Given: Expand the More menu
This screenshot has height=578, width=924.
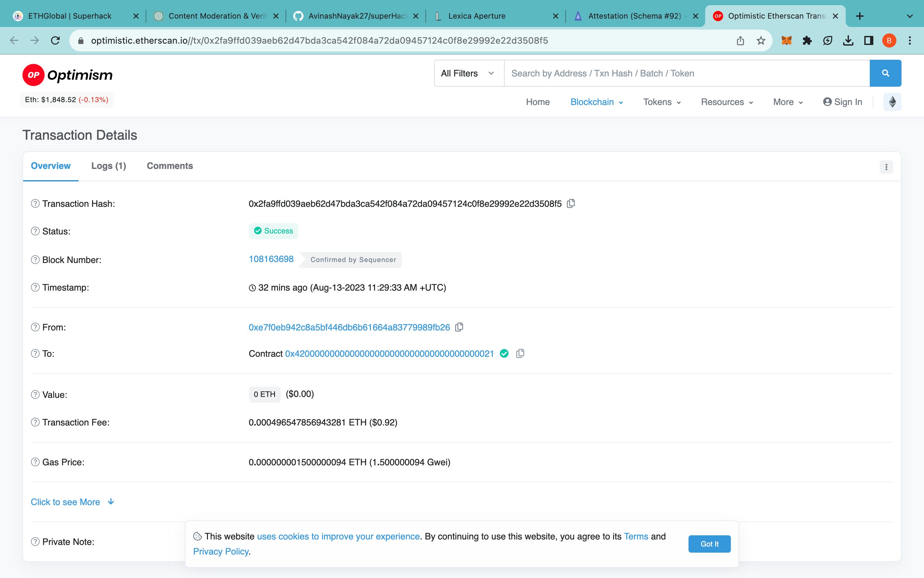Looking at the screenshot, I should tap(788, 102).
